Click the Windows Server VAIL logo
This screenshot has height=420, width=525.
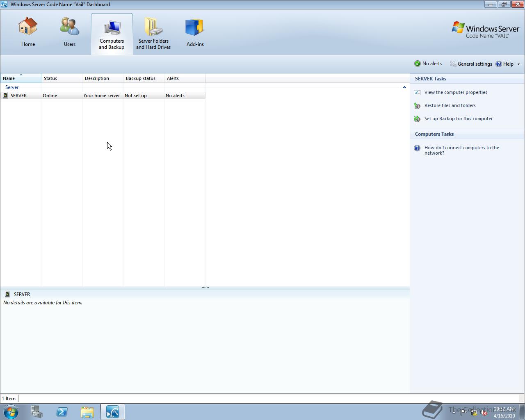[x=486, y=30]
